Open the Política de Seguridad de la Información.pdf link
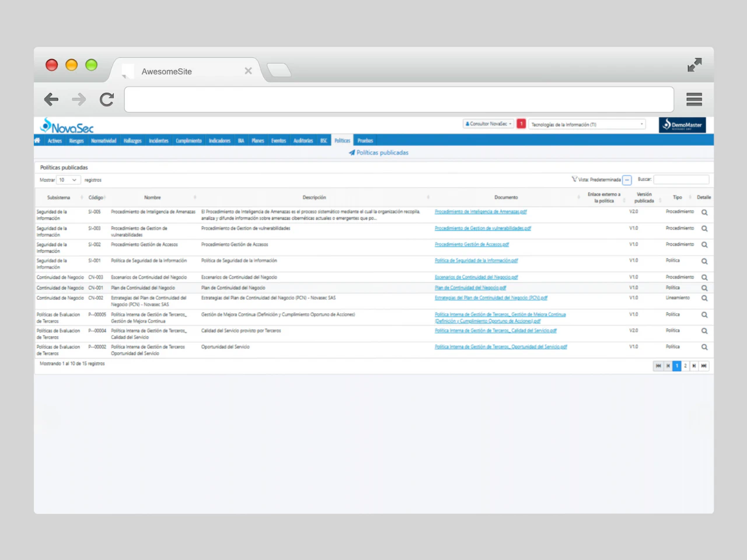Screen dimensions: 747x560 [x=476, y=260]
